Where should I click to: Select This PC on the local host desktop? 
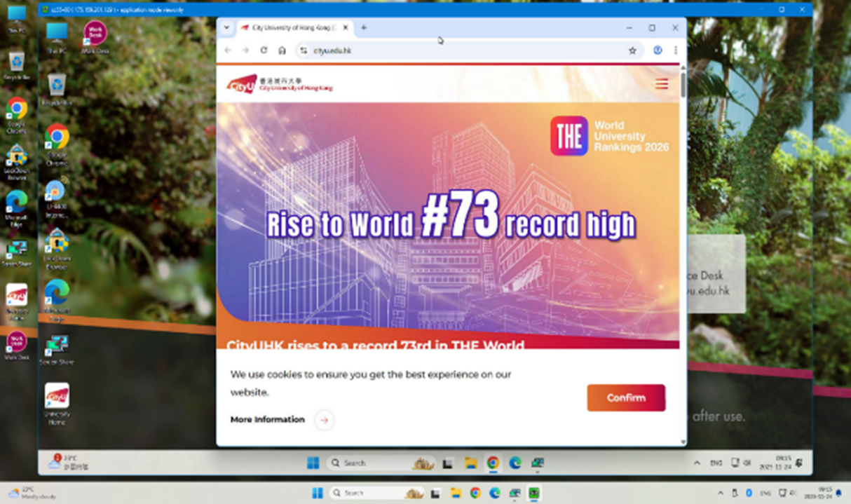click(x=16, y=20)
